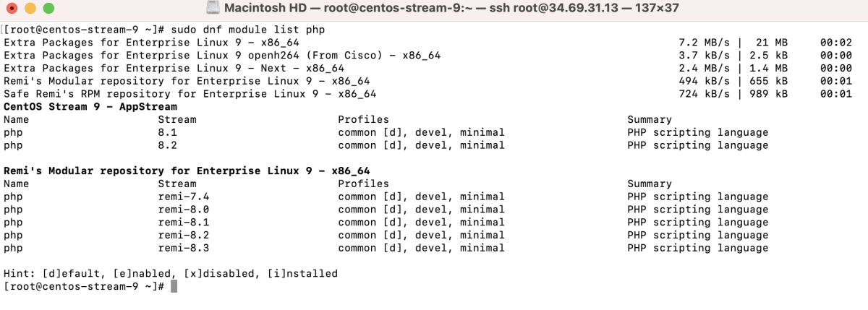Click the Summary header in Remi section
The width and height of the screenshot is (868, 310).
[650, 184]
